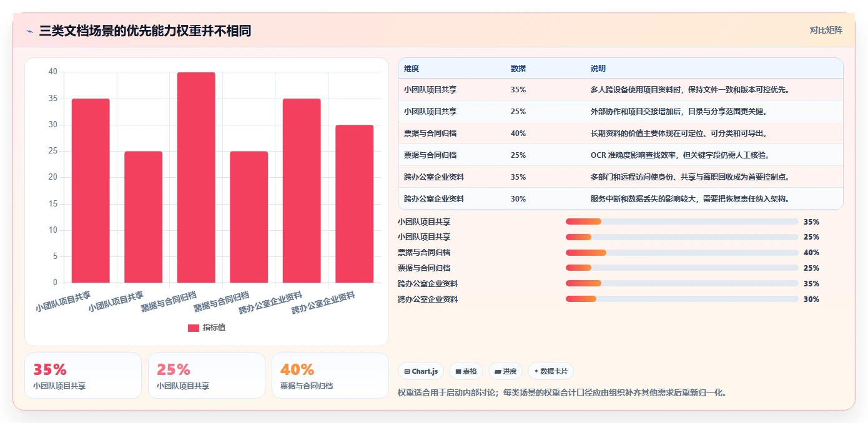This screenshot has height=423, width=868.
Task: Click the 40% cell in the table
Action: (x=518, y=134)
